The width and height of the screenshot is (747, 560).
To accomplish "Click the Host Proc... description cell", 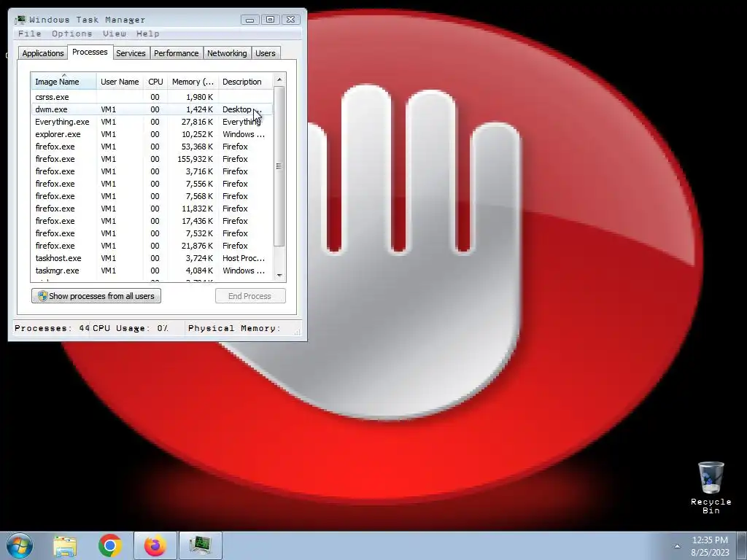I will pyautogui.click(x=244, y=257).
